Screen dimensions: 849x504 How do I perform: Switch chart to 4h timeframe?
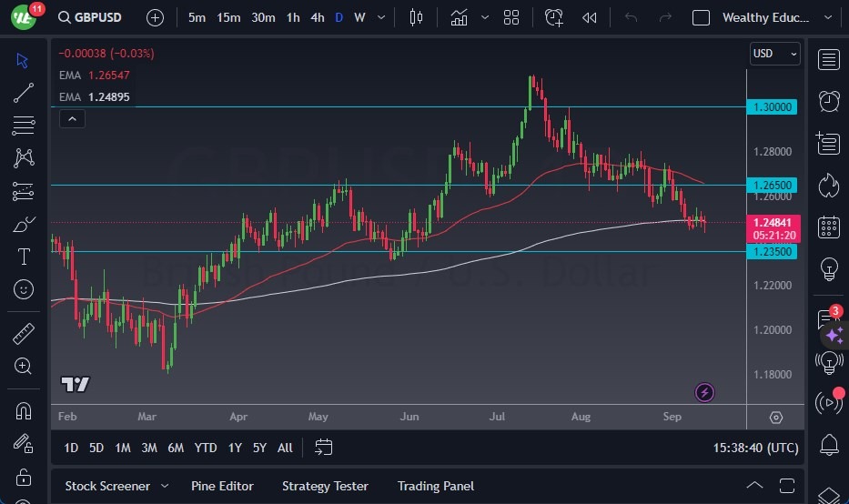[318, 17]
